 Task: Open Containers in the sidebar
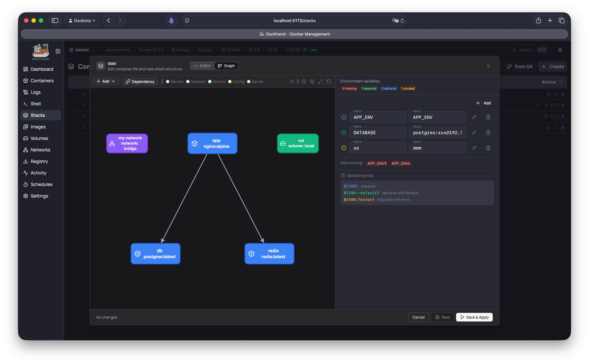coord(42,81)
